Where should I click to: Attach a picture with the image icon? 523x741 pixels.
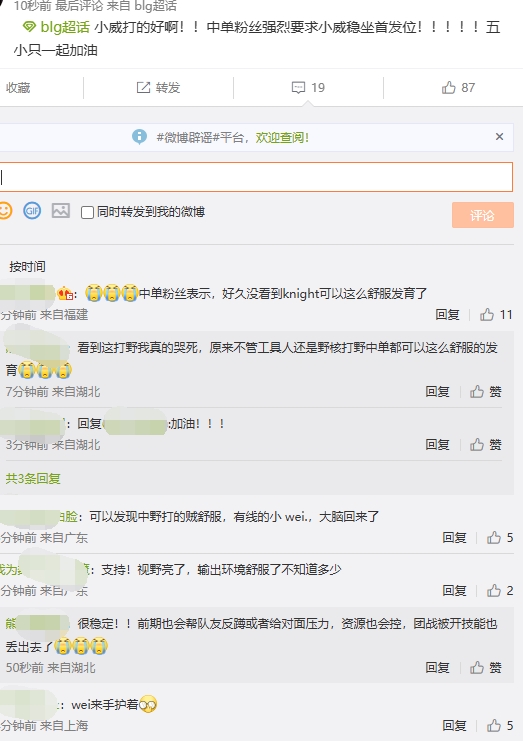(x=60, y=211)
